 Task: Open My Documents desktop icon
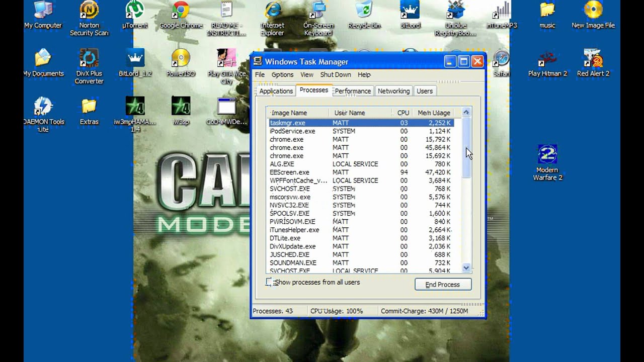(43, 63)
